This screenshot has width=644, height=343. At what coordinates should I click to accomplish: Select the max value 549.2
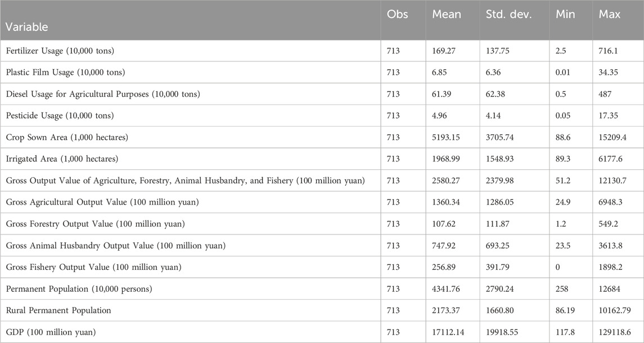(608, 224)
